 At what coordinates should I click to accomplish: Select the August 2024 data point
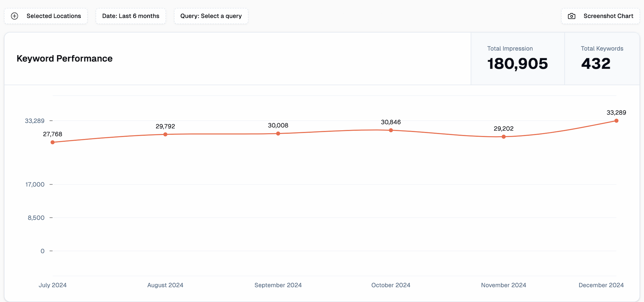click(x=165, y=134)
